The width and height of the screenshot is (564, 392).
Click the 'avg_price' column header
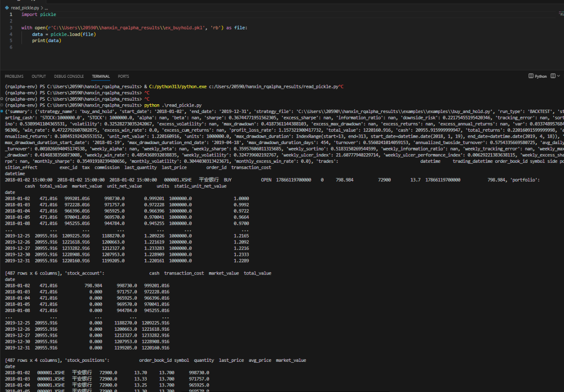click(260, 360)
